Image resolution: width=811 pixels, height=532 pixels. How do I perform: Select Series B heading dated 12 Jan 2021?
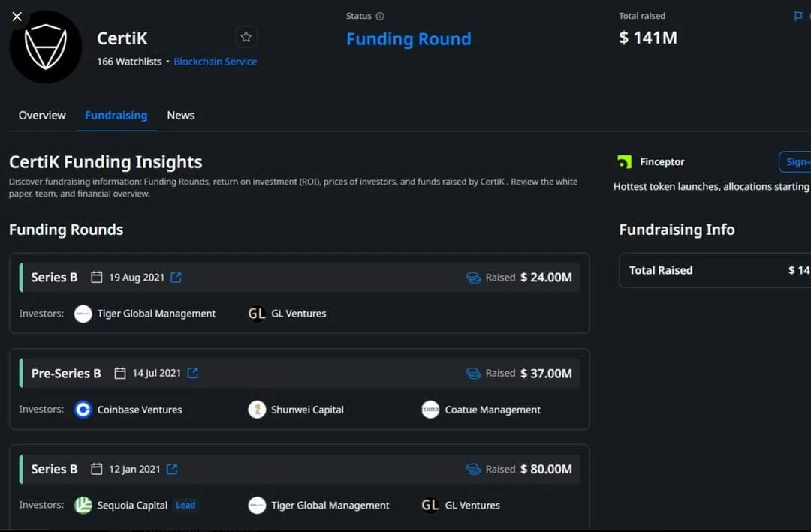[54, 469]
